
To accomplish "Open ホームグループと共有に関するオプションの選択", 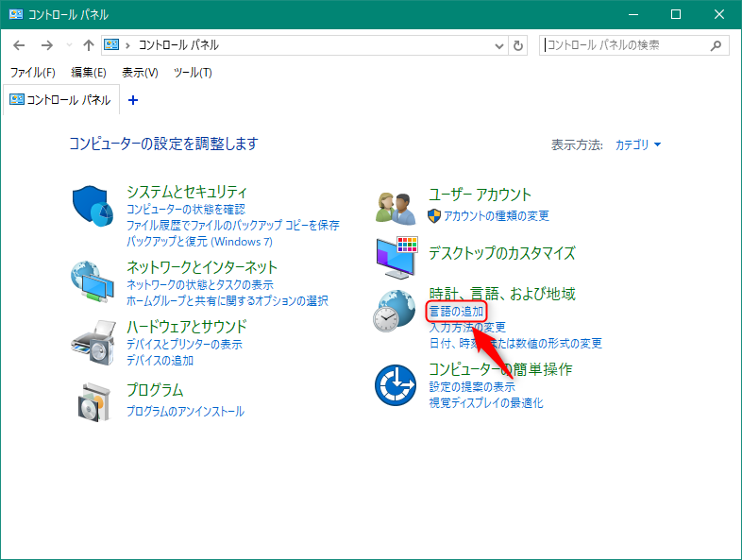I will click(228, 301).
